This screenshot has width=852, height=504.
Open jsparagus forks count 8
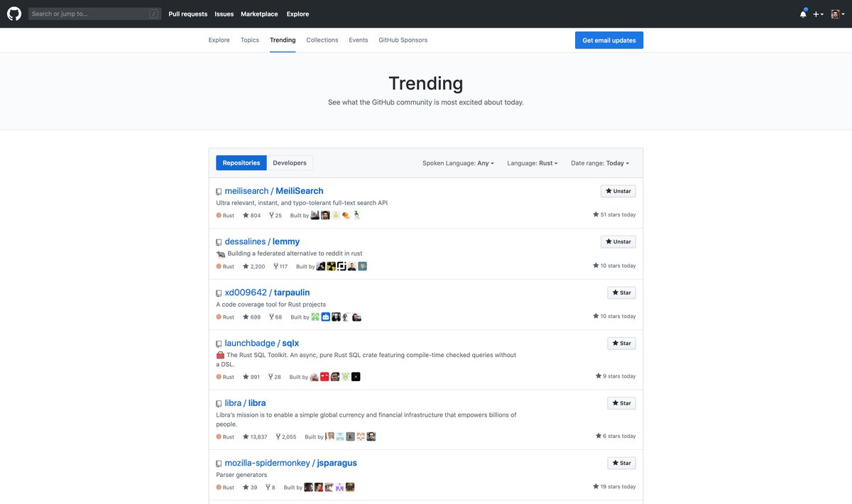coord(271,488)
